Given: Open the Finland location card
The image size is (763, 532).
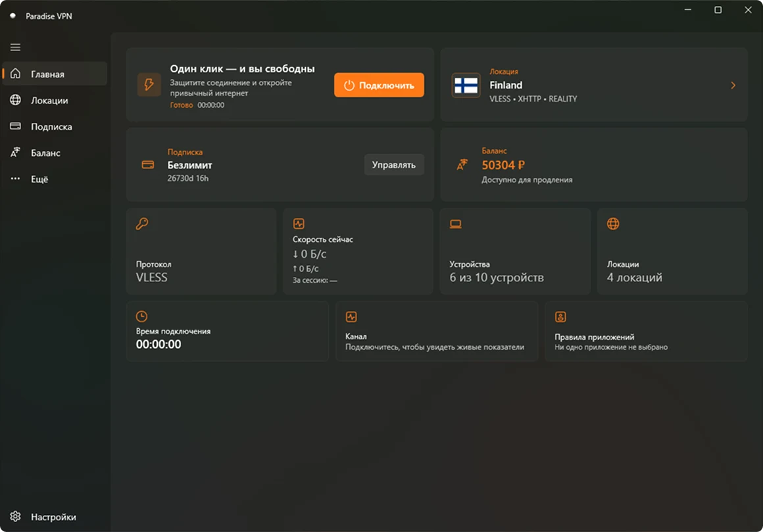Looking at the screenshot, I should pos(594,85).
